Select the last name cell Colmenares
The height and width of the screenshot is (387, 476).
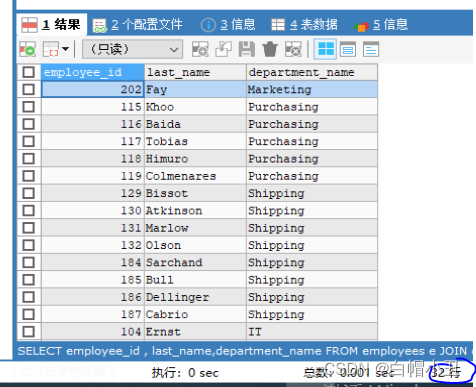coord(195,176)
